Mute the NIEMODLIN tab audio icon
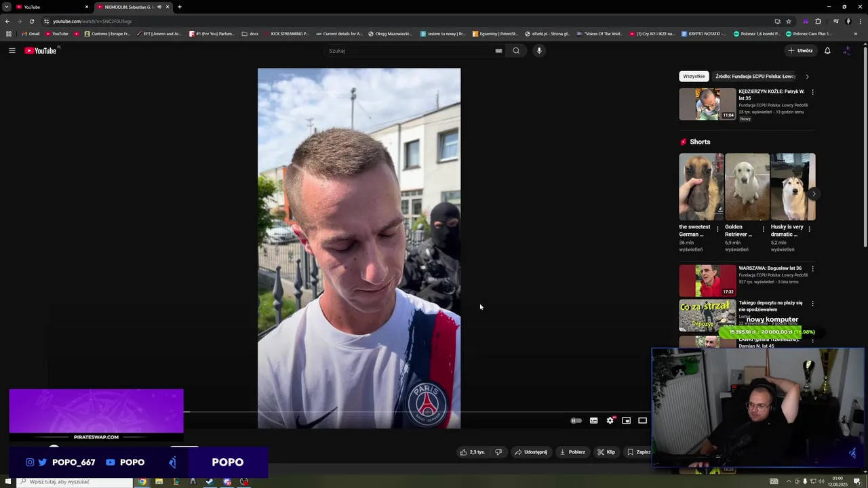This screenshot has height=488, width=868. pyautogui.click(x=159, y=7)
